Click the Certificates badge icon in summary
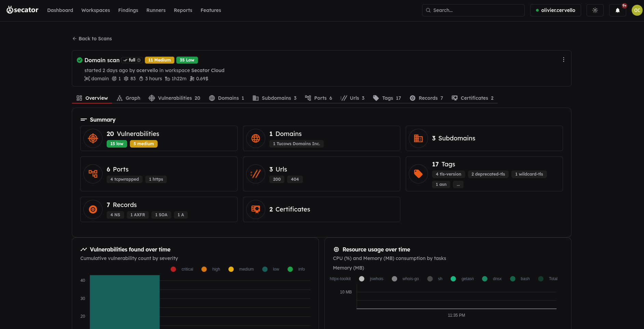 point(256,209)
